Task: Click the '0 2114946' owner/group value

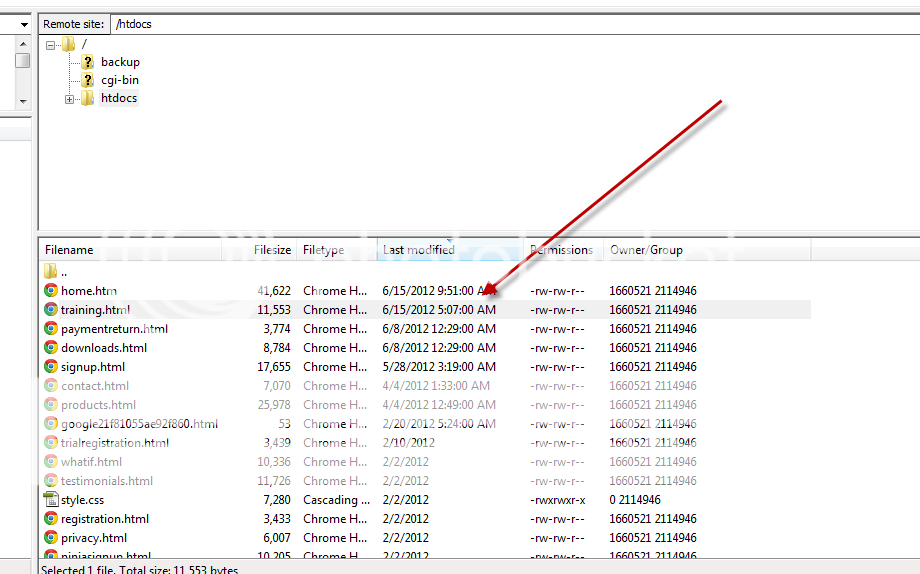Action: pyautogui.click(x=635, y=499)
